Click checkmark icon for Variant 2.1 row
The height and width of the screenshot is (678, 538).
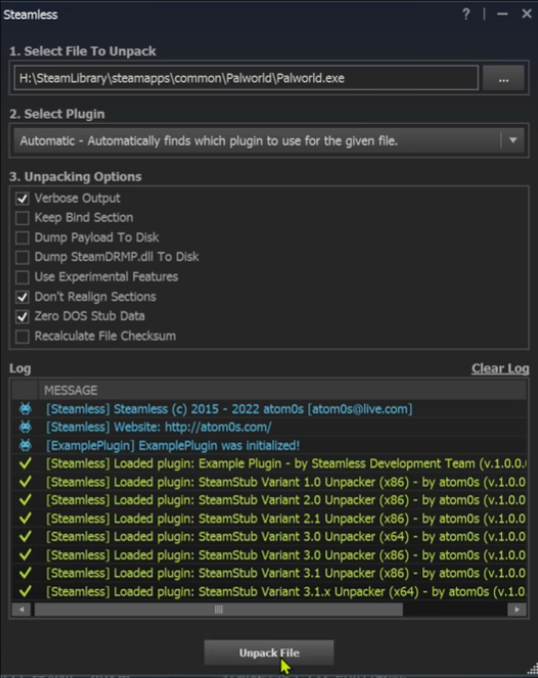tap(26, 518)
